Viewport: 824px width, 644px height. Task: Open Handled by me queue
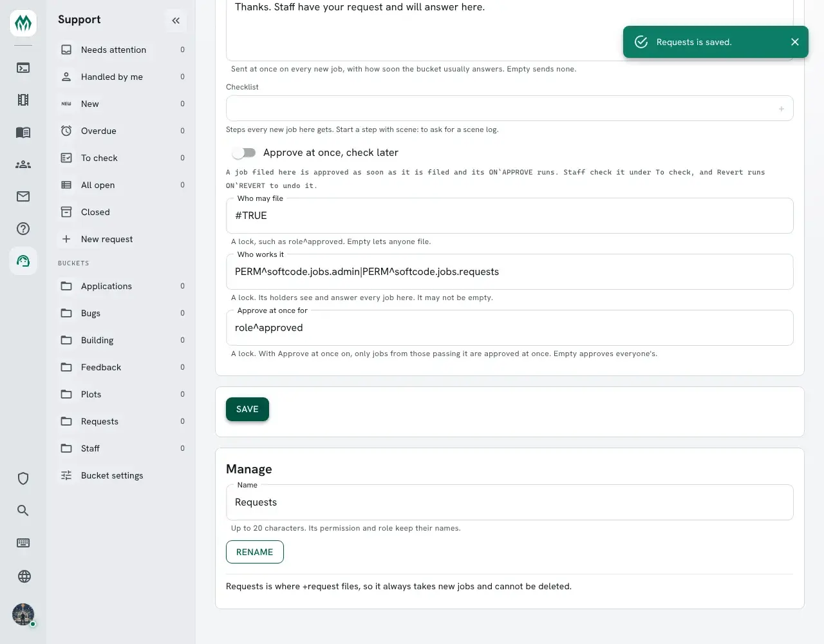(122, 77)
